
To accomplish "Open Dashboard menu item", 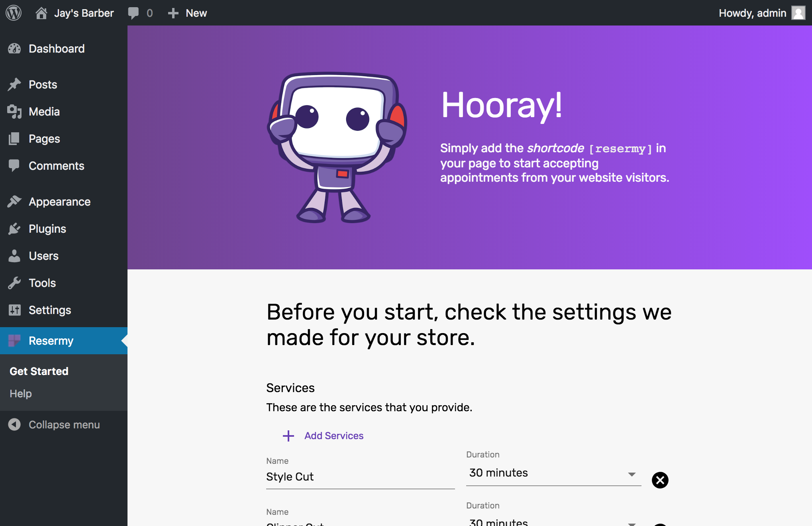I will click(64, 49).
